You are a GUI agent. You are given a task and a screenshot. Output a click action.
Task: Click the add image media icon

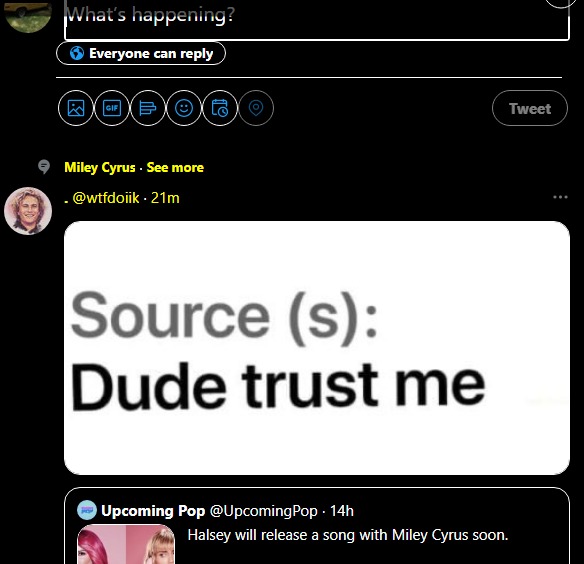pyautogui.click(x=76, y=108)
